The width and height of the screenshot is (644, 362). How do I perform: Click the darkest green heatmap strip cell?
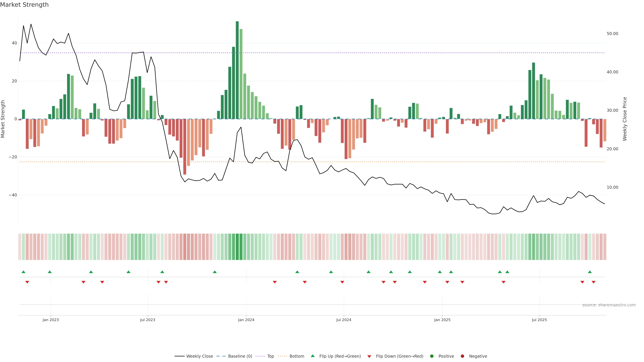[x=237, y=247]
